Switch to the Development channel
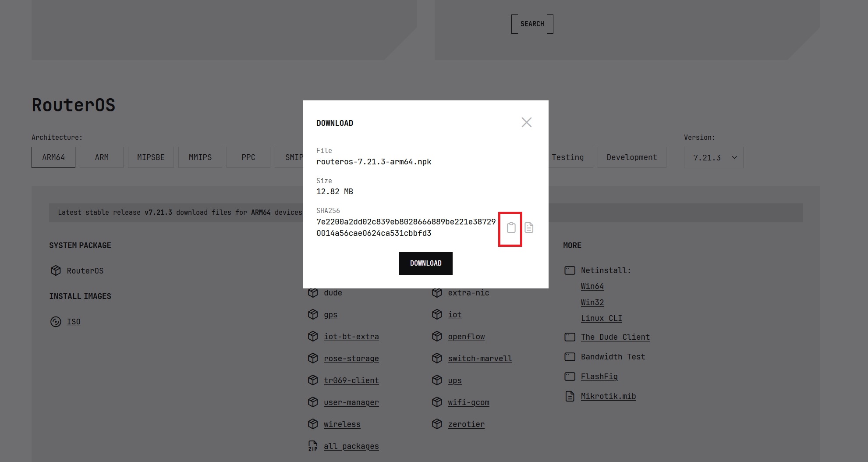Image resolution: width=868 pixels, height=462 pixels. click(632, 157)
